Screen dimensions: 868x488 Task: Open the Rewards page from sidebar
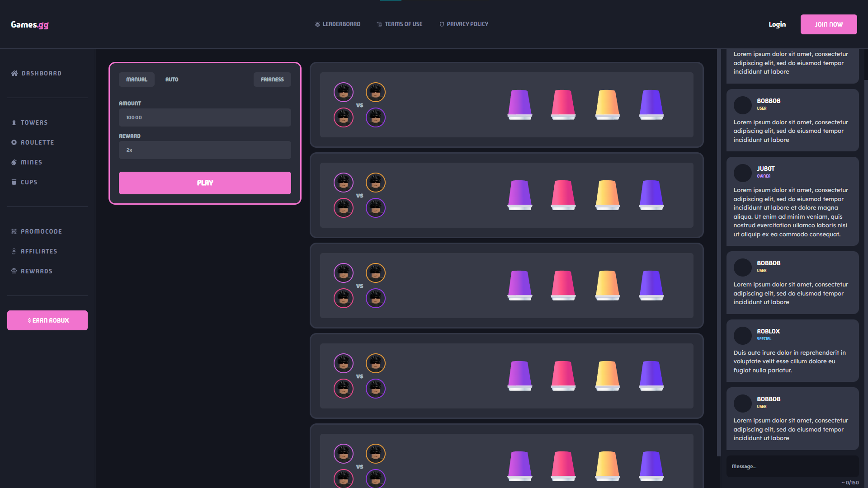[37, 271]
